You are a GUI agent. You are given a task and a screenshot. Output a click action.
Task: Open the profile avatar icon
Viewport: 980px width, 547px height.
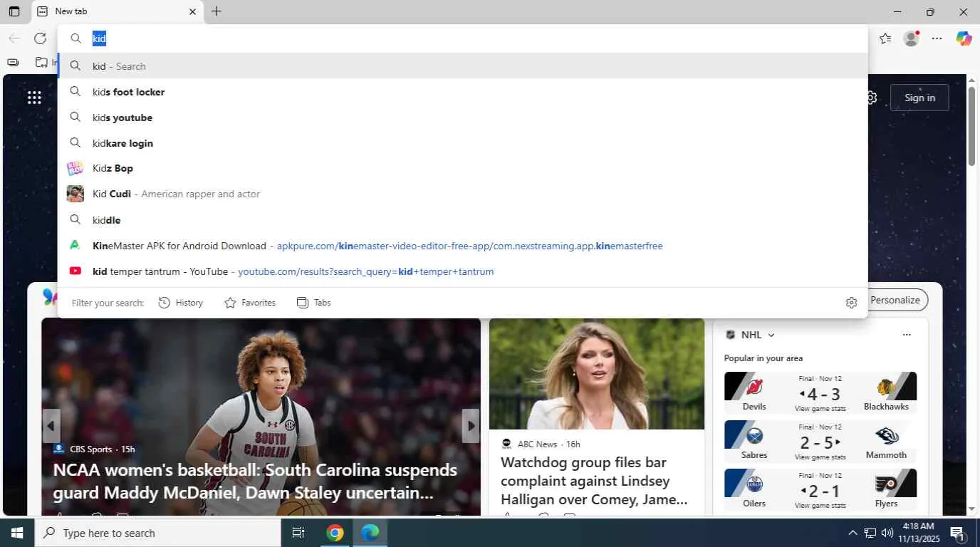(x=911, y=38)
